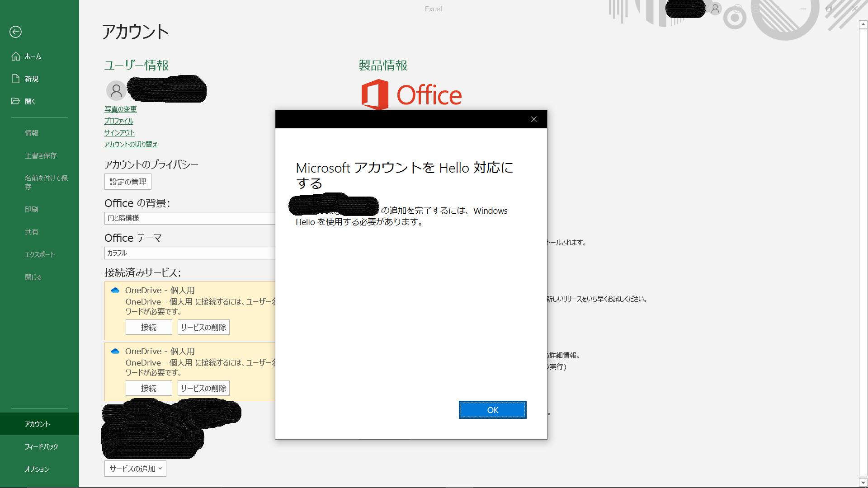The height and width of the screenshot is (488, 868).
Task: Click the サインアウト link
Action: coord(119,133)
